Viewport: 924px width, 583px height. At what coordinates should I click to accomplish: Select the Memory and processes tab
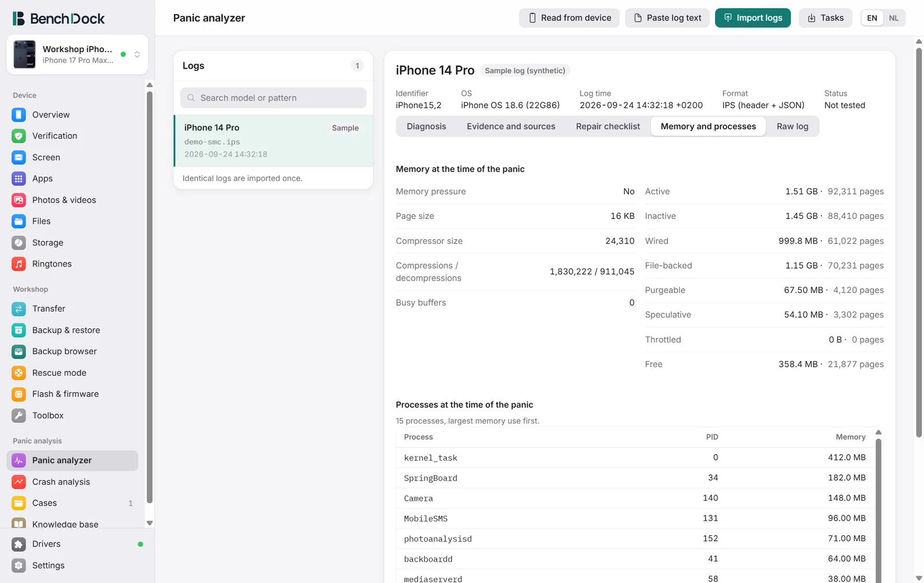(x=708, y=127)
